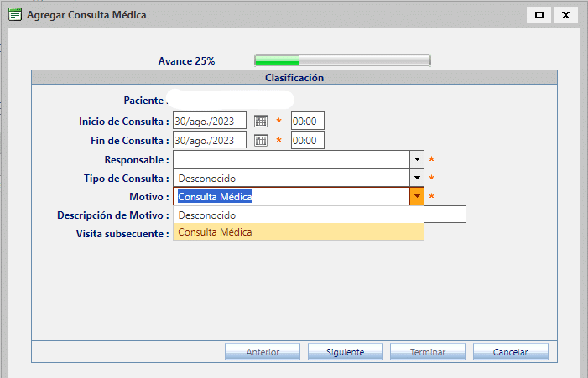This screenshot has width=588, height=378.
Task: Click the Fin de Consulta time field
Action: click(307, 141)
